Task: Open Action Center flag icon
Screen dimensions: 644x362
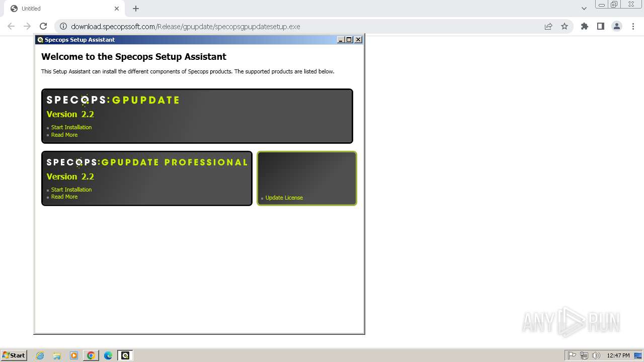Action: 572,355
